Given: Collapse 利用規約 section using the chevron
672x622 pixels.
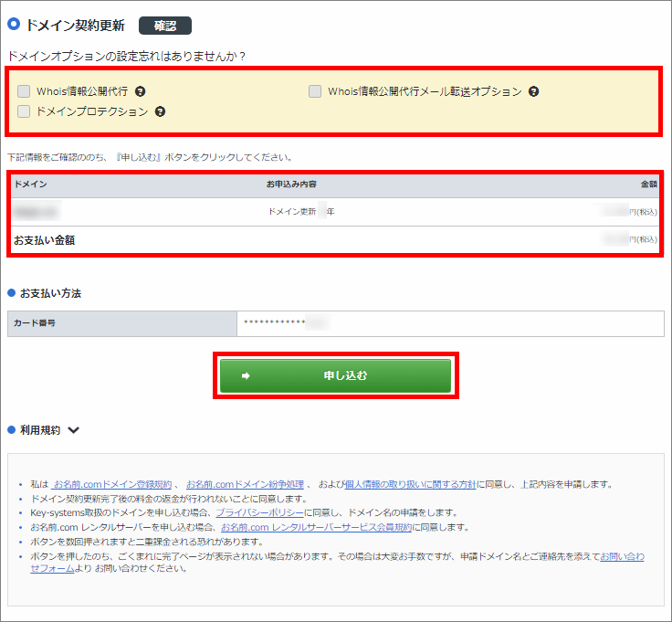Looking at the screenshot, I should click(74, 429).
